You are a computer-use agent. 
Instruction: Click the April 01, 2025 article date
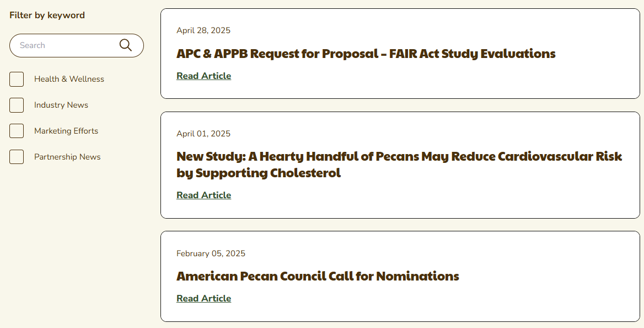[203, 134]
